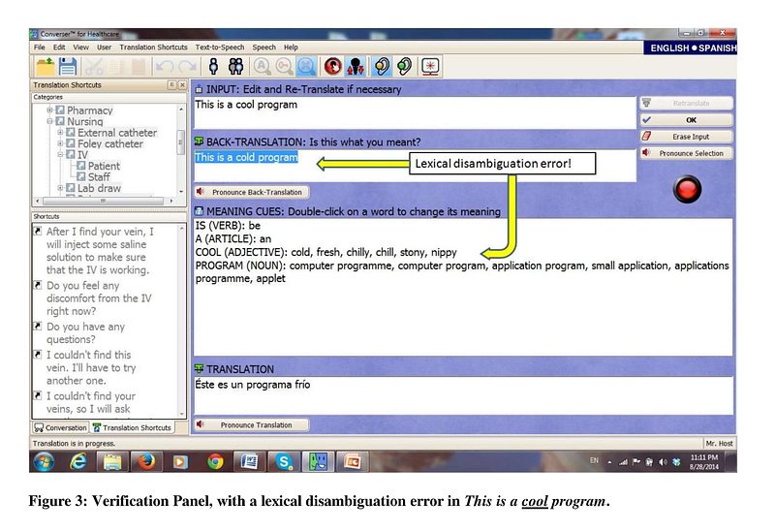Screen dimensions: 775x532
Task: Click the monitor screen toolbar icon
Action: pyautogui.click(x=430, y=66)
